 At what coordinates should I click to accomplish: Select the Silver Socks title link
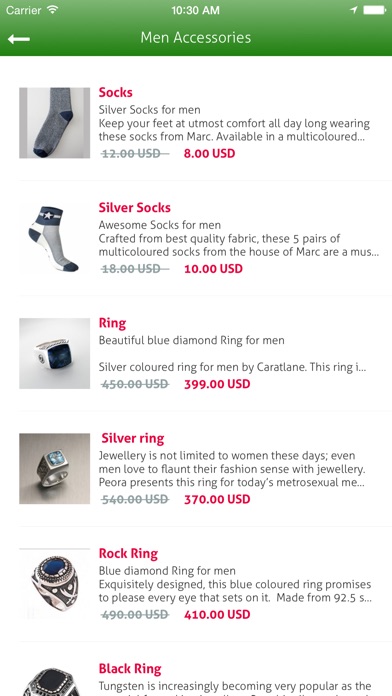click(135, 208)
